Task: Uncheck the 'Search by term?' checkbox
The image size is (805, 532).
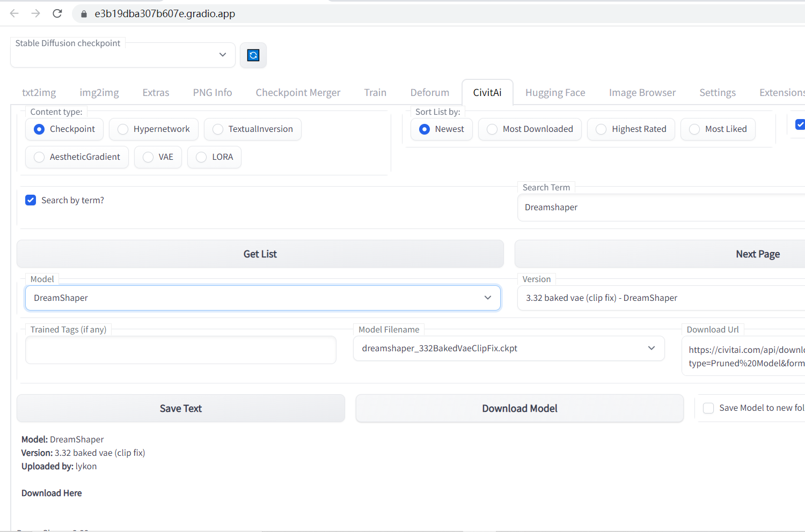Action: tap(31, 200)
